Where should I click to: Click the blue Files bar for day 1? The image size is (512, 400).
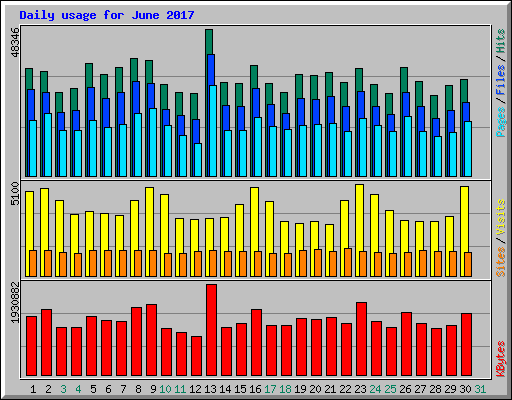(31, 105)
